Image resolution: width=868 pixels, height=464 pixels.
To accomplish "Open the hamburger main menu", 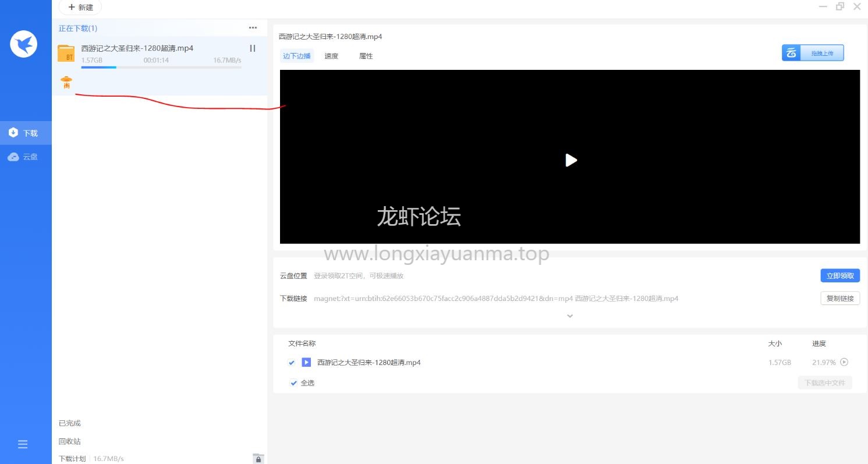I will (23, 444).
